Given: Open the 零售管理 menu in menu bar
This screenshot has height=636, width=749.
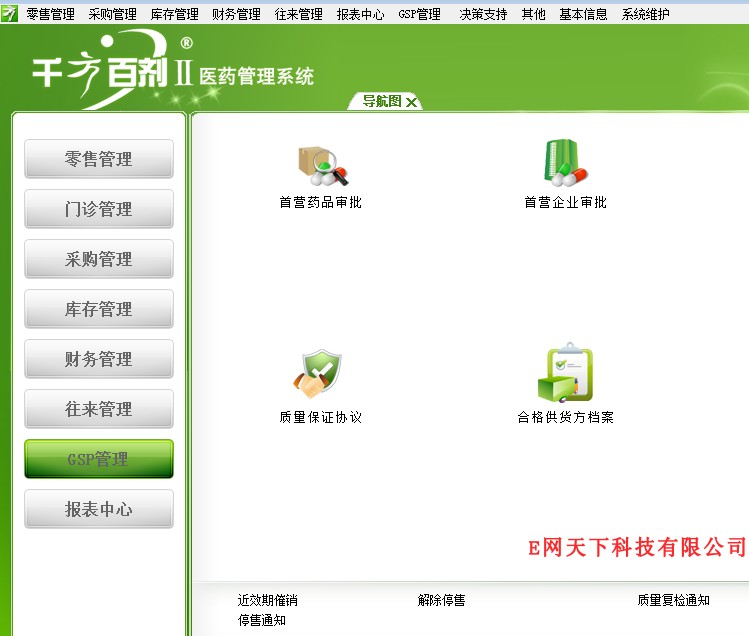Looking at the screenshot, I should [x=51, y=14].
